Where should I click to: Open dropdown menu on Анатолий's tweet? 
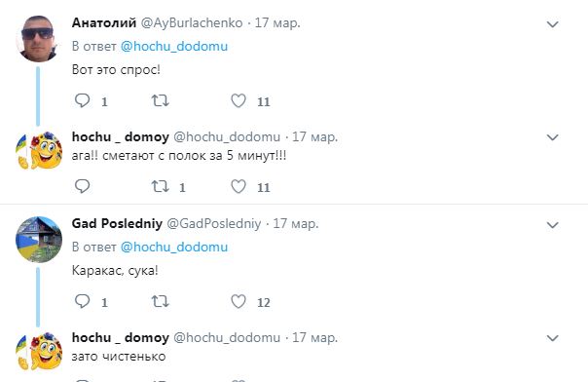click(552, 24)
